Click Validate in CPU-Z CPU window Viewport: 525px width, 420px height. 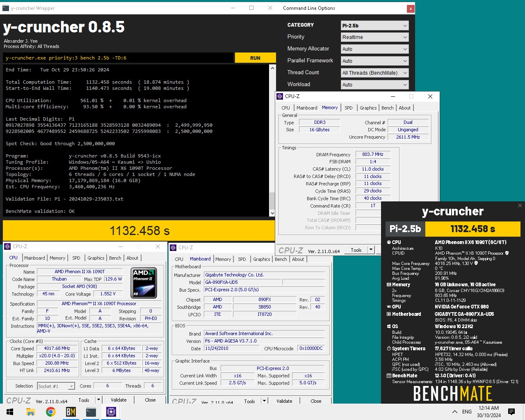119,400
